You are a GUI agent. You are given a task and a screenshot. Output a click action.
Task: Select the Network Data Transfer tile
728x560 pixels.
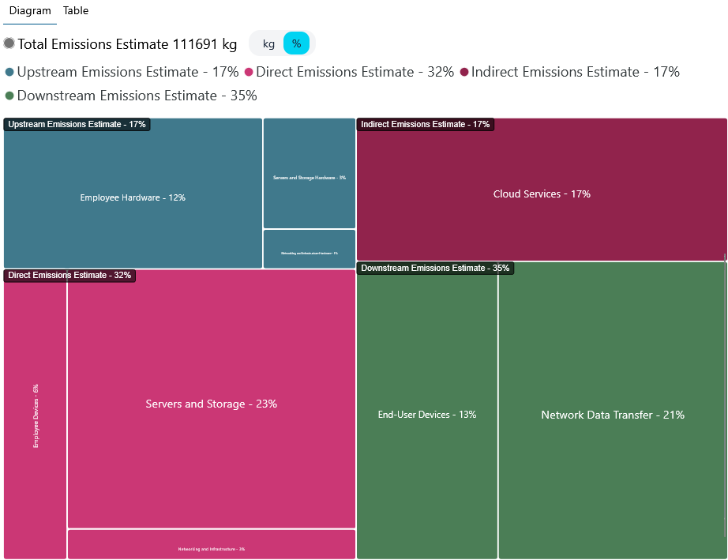point(612,415)
